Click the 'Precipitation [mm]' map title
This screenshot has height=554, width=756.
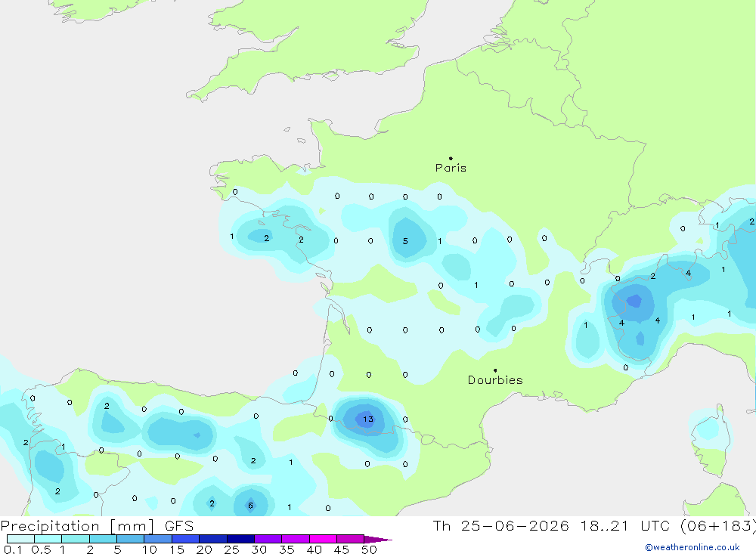pos(77,526)
